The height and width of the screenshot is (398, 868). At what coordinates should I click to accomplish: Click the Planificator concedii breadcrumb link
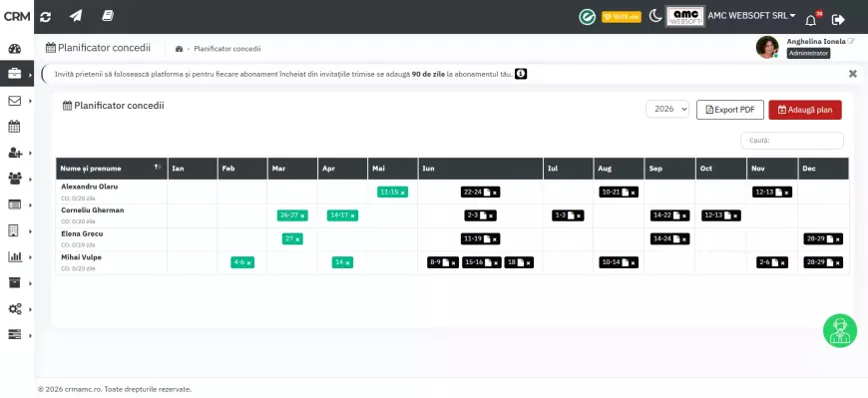pyautogui.click(x=226, y=49)
